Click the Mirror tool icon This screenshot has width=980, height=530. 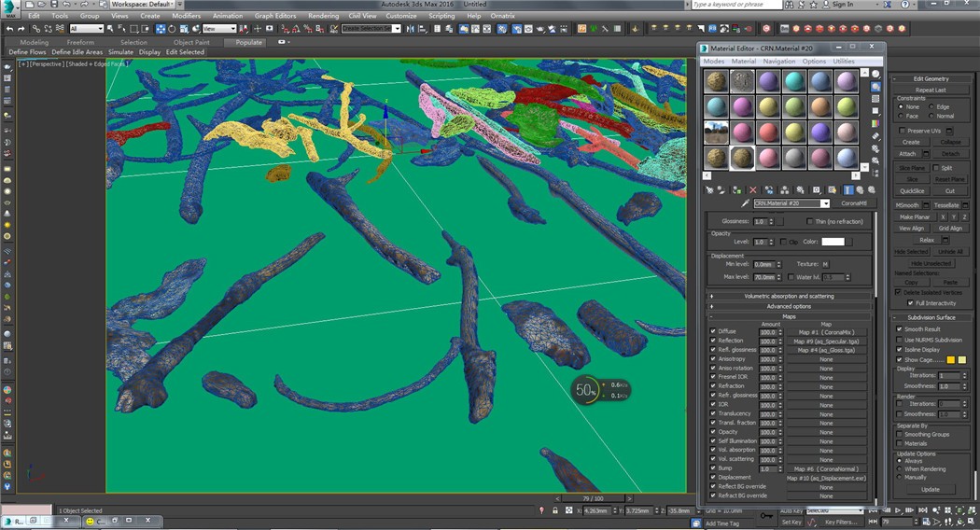point(412,29)
